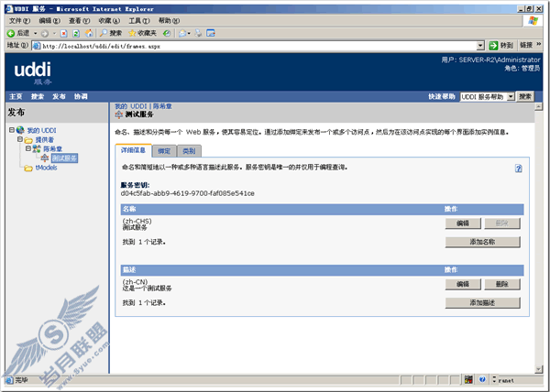The height and width of the screenshot is (392, 550).
Task: Go to the Home page icon
Action: (89, 33)
